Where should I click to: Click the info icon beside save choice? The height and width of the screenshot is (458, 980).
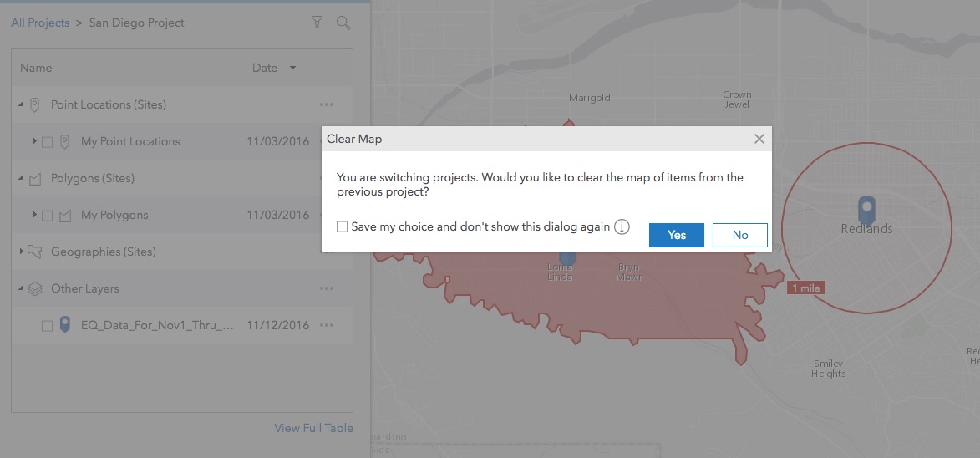(622, 227)
